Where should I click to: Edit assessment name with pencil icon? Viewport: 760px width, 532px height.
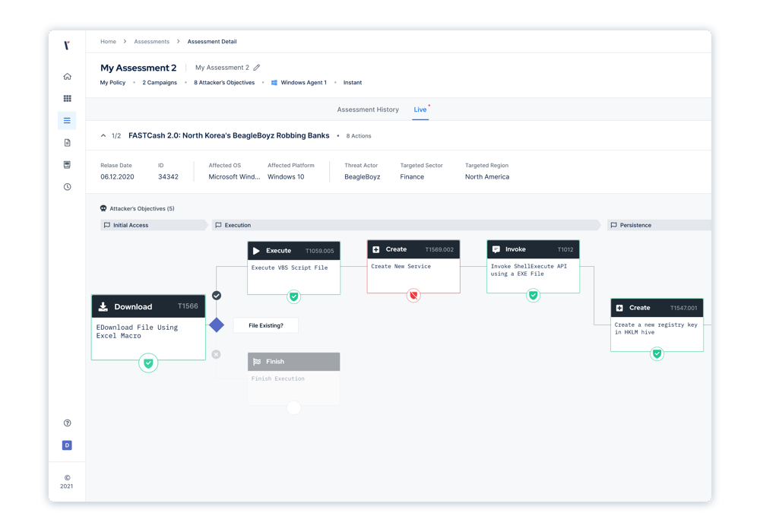[257, 68]
